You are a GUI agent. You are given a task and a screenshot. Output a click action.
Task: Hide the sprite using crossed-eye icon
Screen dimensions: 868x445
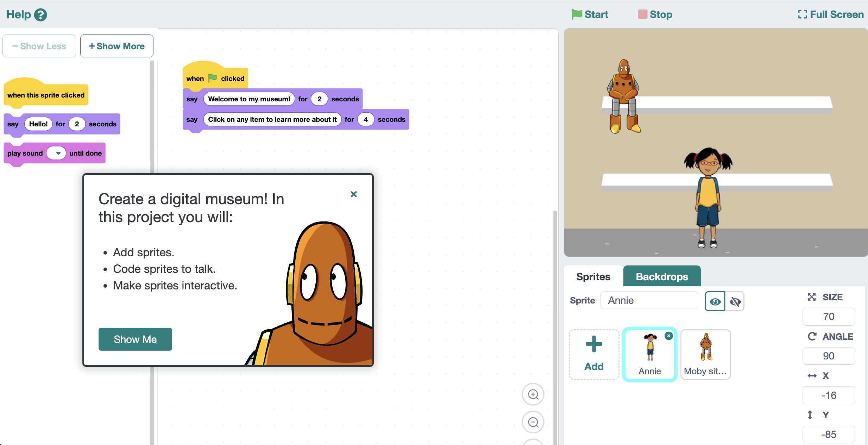pos(735,301)
